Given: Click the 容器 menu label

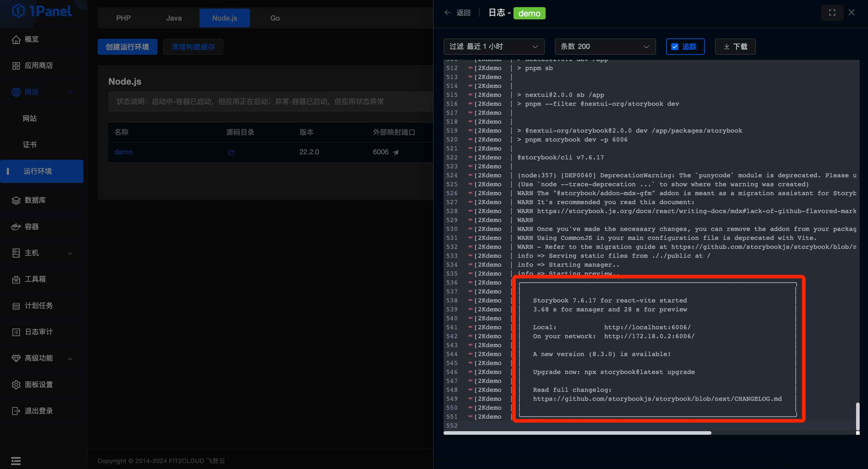Looking at the screenshot, I should tap(32, 227).
